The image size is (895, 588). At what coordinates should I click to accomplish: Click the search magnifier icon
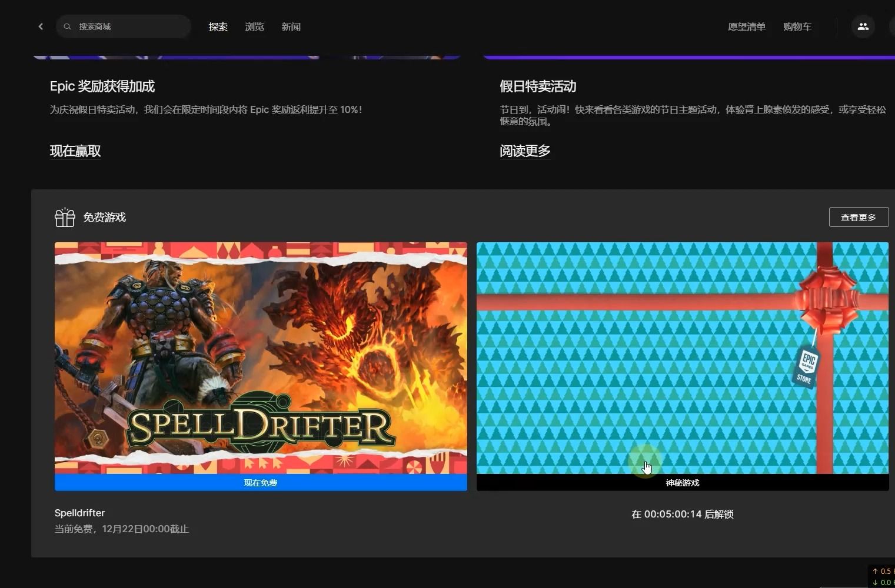[x=67, y=26]
